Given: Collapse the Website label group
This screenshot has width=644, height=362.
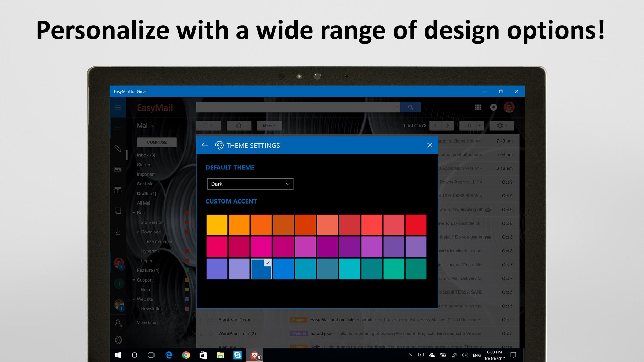Looking at the screenshot, I should click(x=134, y=299).
